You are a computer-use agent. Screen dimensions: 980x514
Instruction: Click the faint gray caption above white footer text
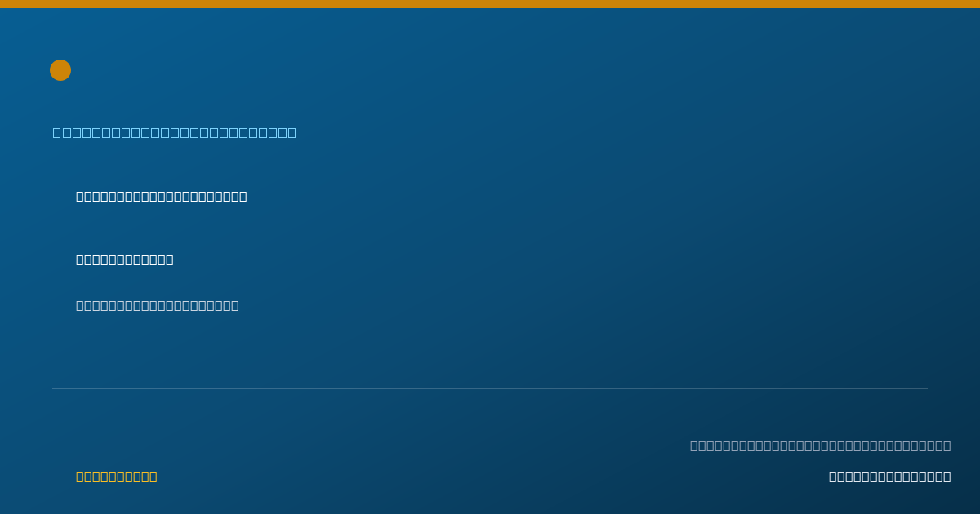click(821, 445)
